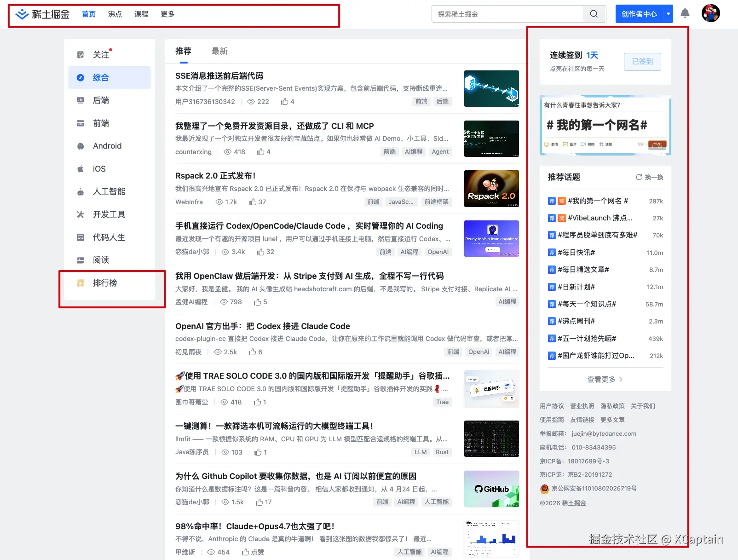Image resolution: width=738 pixels, height=560 pixels.
Task: Click the 已签到 check-in button
Action: click(642, 62)
